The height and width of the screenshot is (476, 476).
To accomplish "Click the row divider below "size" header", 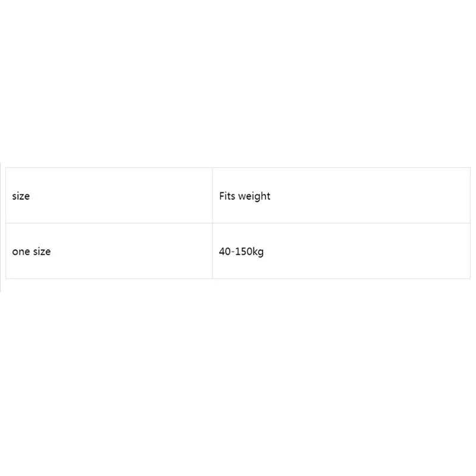I will [109, 223].
